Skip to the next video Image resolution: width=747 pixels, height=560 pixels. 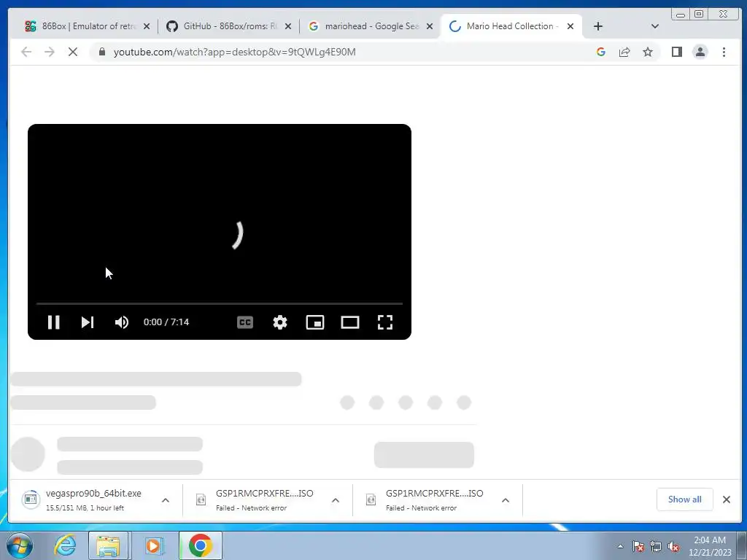point(88,322)
